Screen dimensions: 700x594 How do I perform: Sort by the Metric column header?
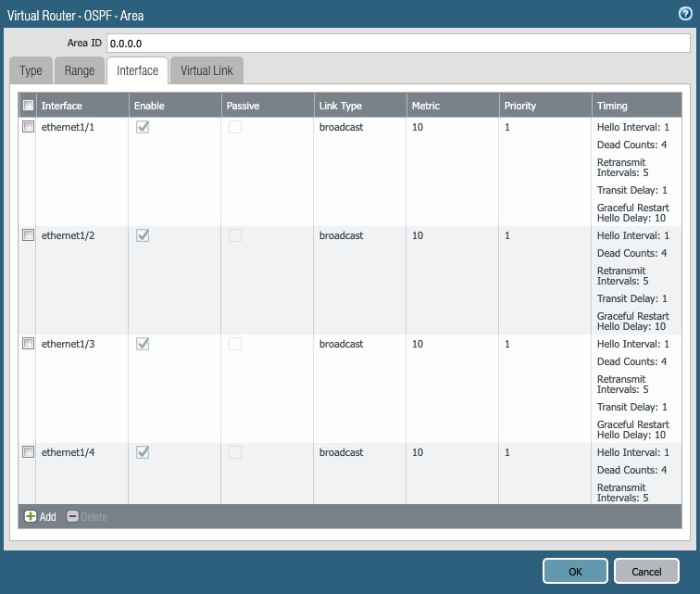[x=453, y=106]
